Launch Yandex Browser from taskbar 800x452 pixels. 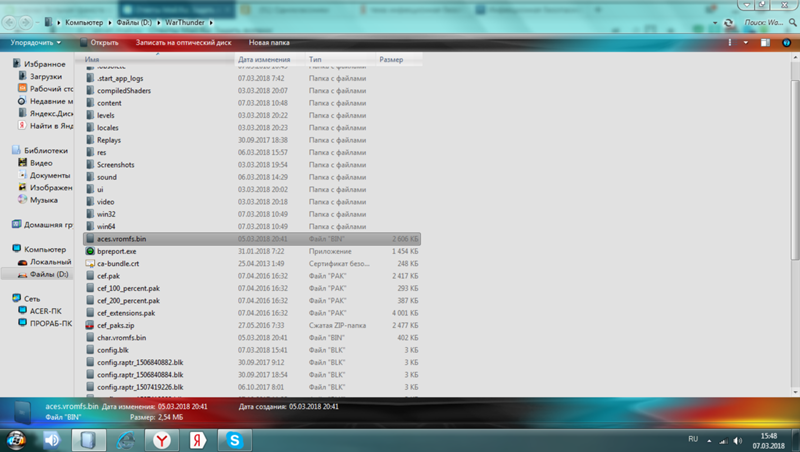click(162, 440)
